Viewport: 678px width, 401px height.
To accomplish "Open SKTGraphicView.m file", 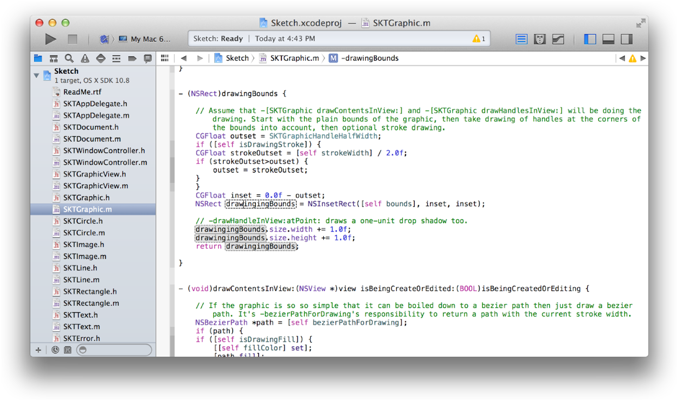I will 96,186.
